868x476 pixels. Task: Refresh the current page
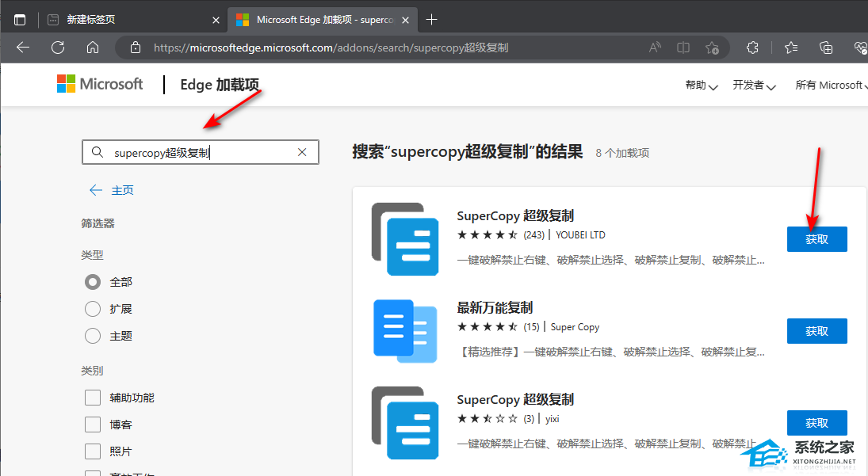coord(58,48)
